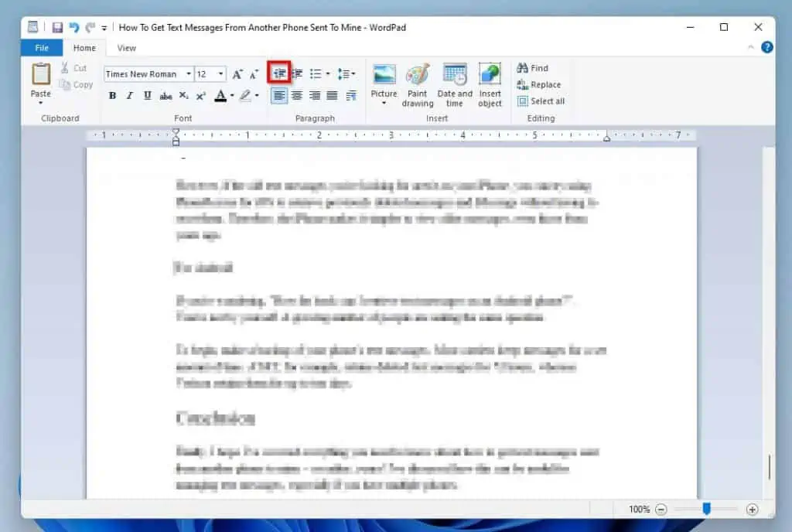Switch to the Home tab
The height and width of the screenshot is (532, 792).
[x=84, y=48]
